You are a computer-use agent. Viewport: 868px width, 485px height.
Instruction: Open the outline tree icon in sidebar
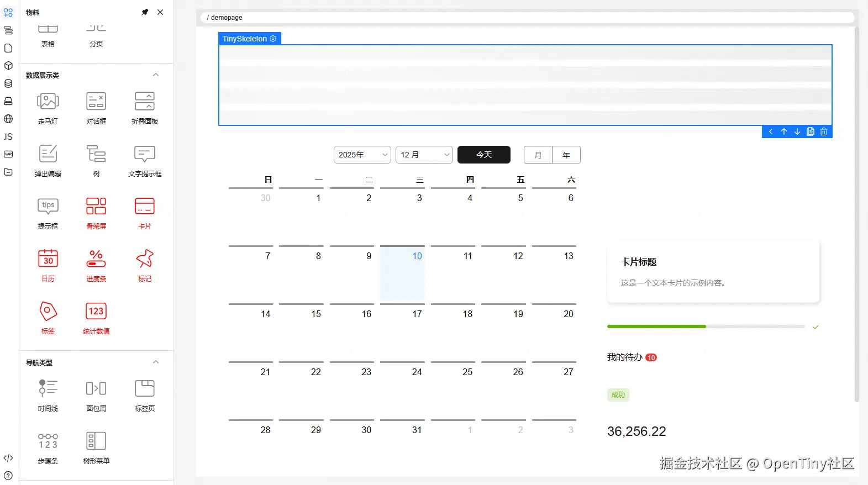tap(8, 30)
